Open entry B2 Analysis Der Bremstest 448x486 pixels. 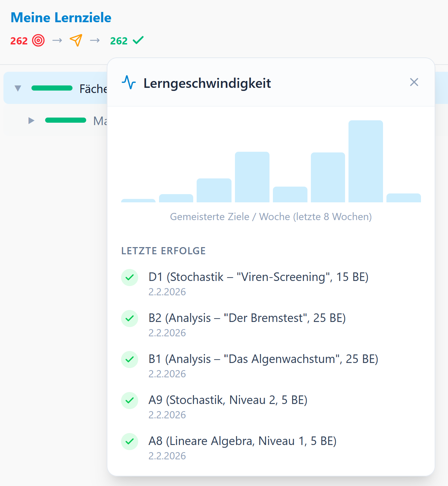pos(247,318)
